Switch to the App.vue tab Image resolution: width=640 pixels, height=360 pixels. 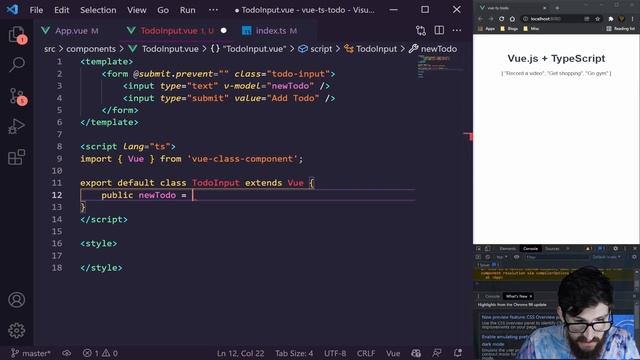pyautogui.click(x=71, y=31)
